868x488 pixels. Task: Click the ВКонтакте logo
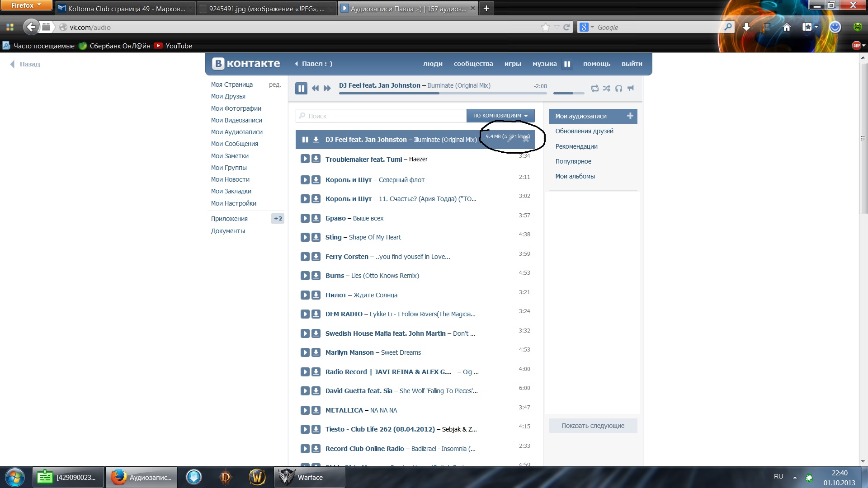[246, 64]
